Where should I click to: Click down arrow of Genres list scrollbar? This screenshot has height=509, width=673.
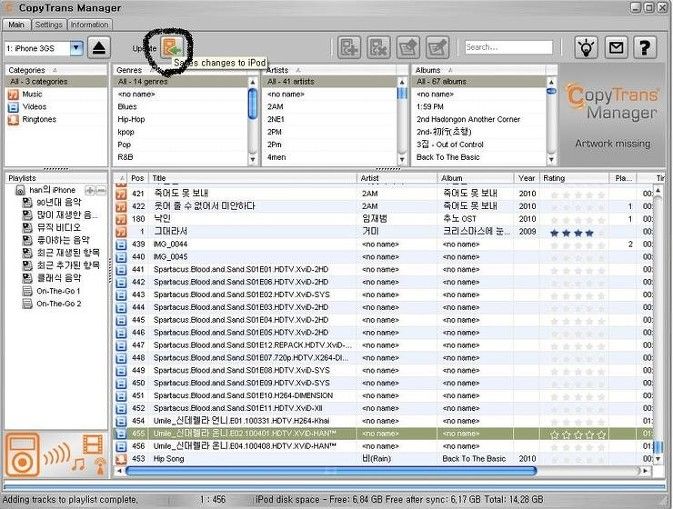click(x=253, y=160)
